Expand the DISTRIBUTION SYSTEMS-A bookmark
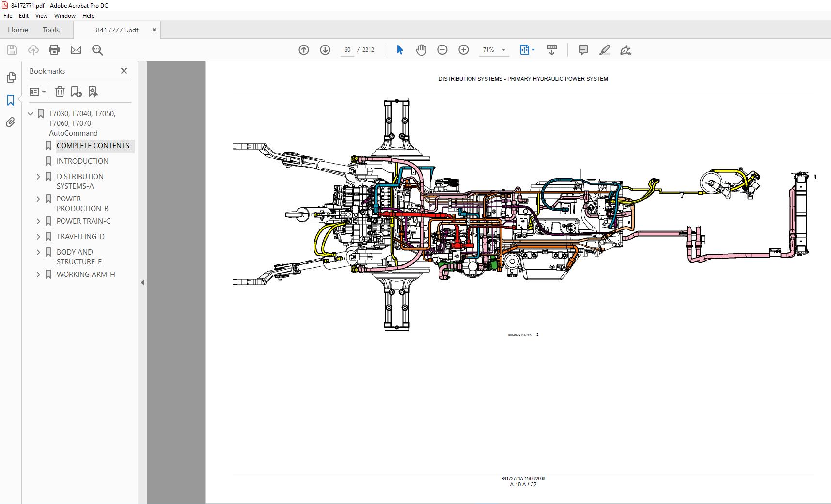The width and height of the screenshot is (831, 504). (38, 177)
